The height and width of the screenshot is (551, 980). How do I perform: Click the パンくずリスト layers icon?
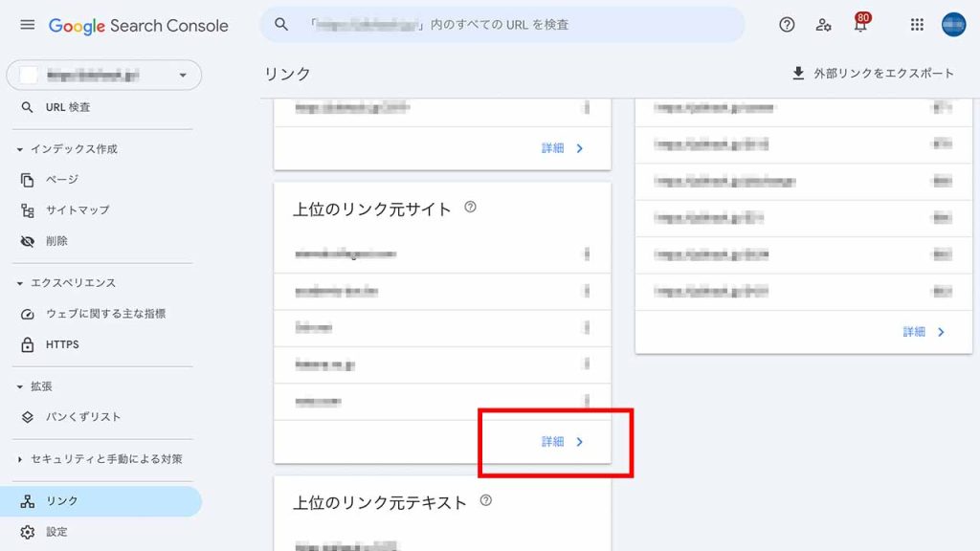click(x=27, y=417)
